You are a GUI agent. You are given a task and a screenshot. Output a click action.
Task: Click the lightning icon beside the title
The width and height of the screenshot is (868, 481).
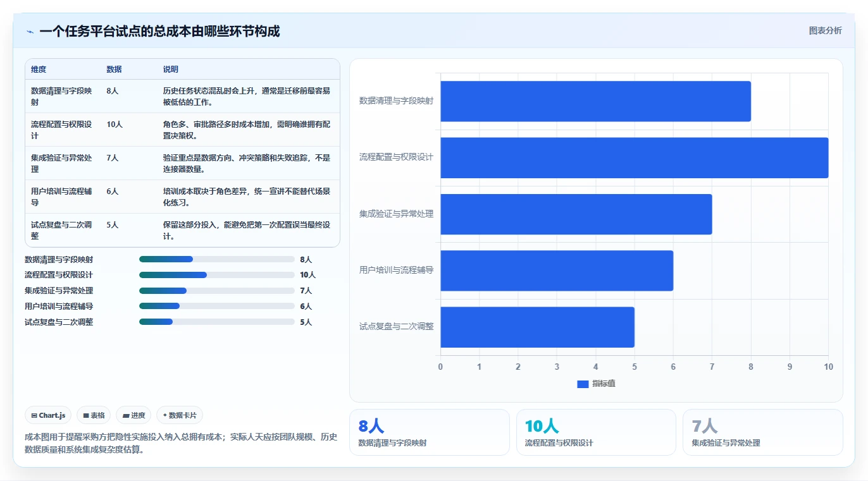click(30, 32)
